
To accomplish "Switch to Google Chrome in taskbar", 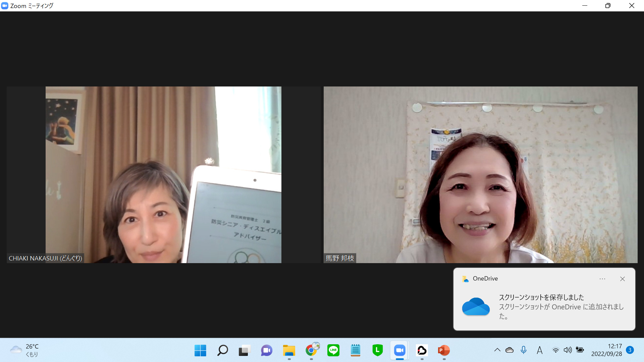I will (x=311, y=351).
